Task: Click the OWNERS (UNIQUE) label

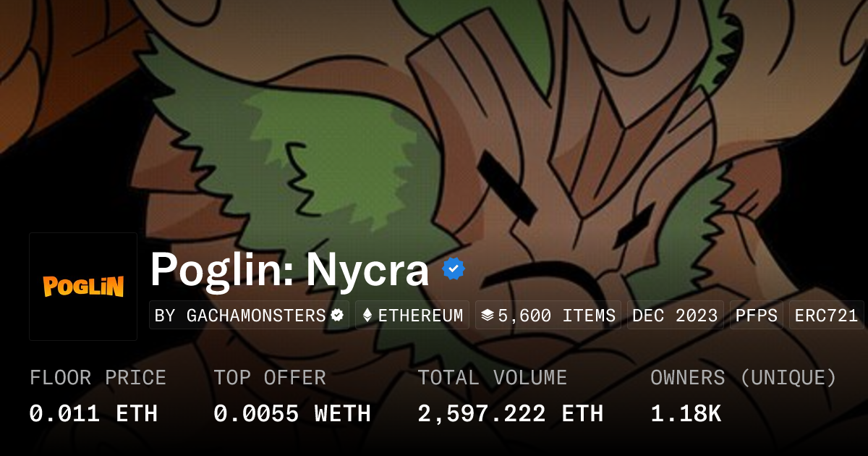Action: 744,378
